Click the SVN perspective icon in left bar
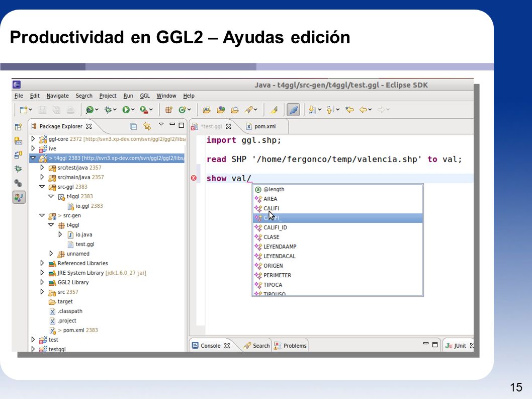Viewport: 532px width, 399px height. (18, 140)
